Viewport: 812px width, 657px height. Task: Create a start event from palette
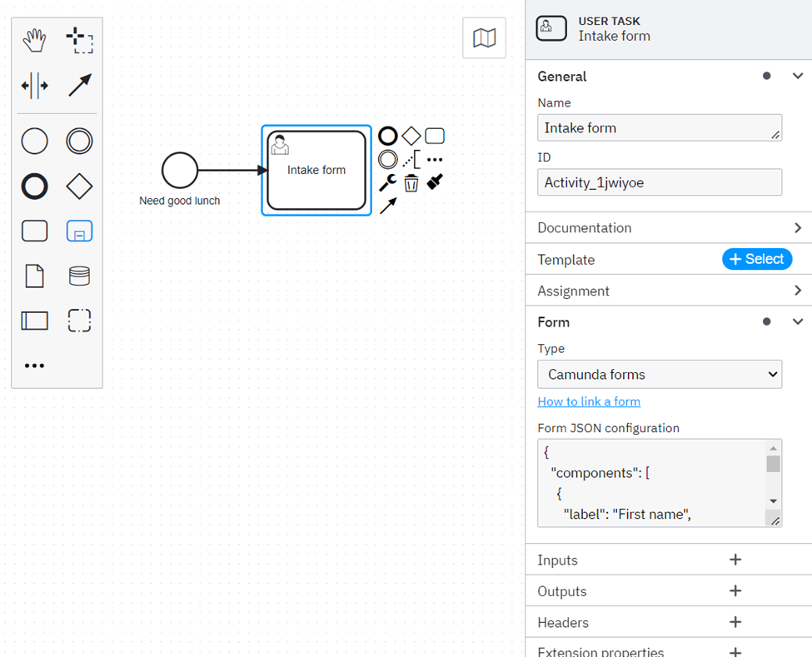[x=35, y=141]
